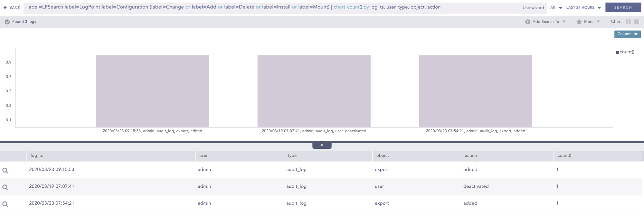Expand the Last 24 Hours time range dropdown
The width and height of the screenshot is (644, 217).
click(583, 7)
